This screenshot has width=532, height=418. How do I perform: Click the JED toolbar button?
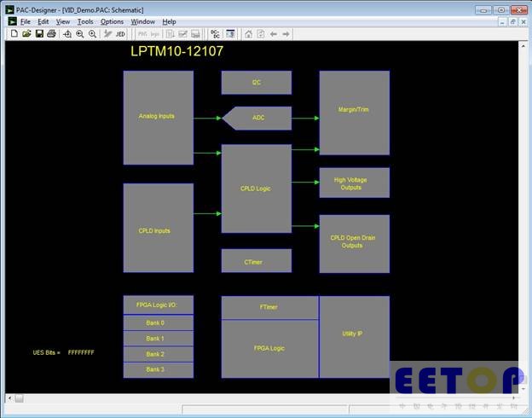[x=120, y=34]
